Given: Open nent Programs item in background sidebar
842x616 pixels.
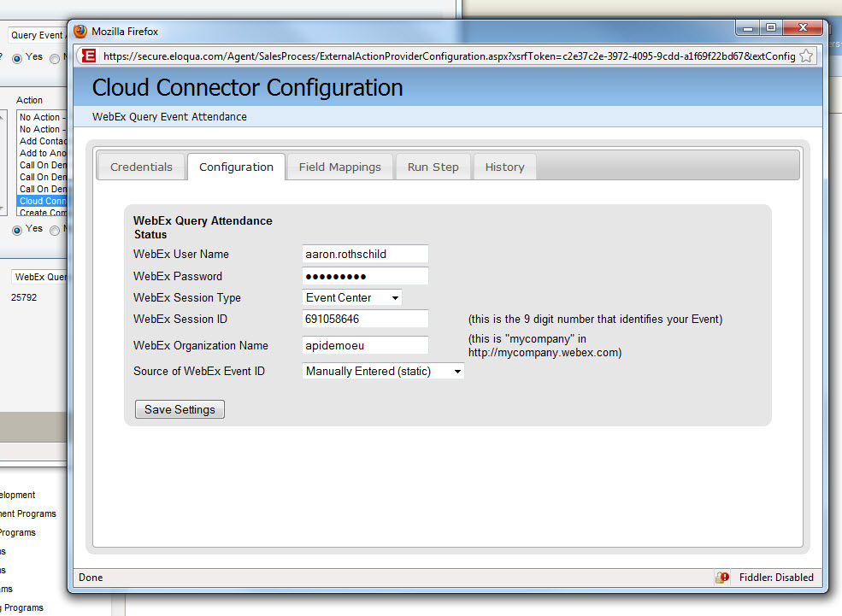Looking at the screenshot, I should pos(28,513).
